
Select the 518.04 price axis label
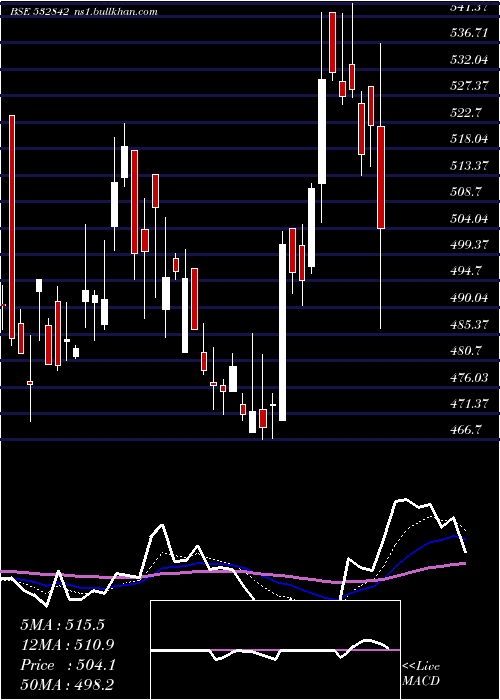(x=468, y=139)
